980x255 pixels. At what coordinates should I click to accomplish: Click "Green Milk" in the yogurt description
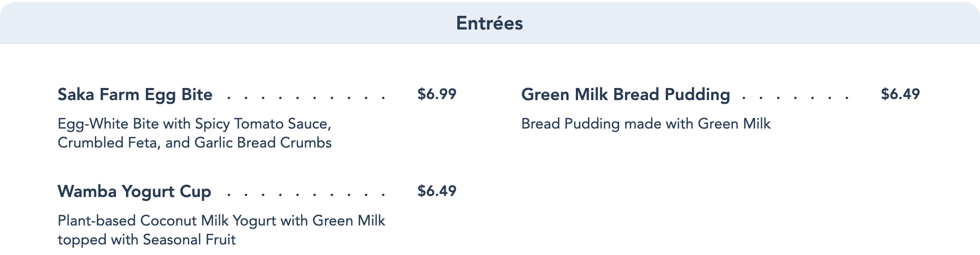[349, 221]
